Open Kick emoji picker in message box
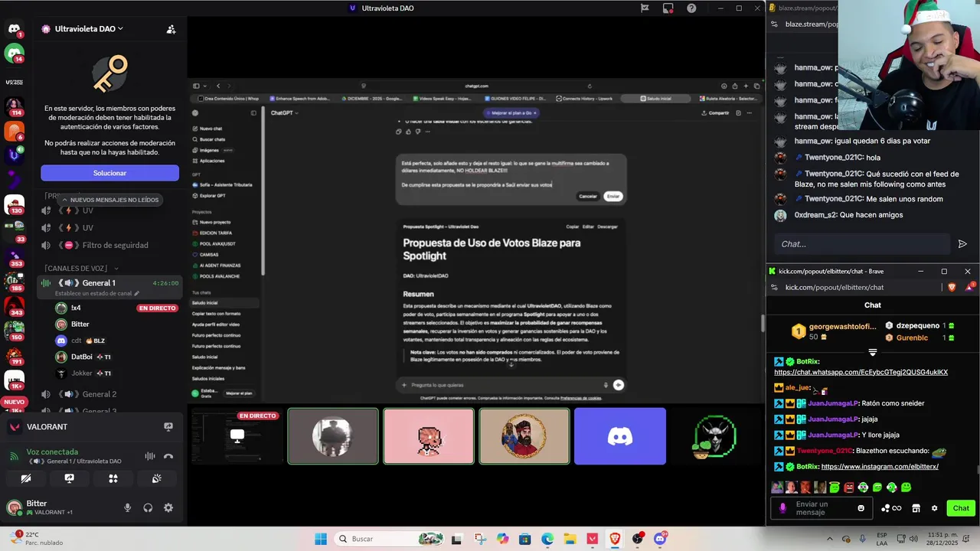 tap(861, 508)
